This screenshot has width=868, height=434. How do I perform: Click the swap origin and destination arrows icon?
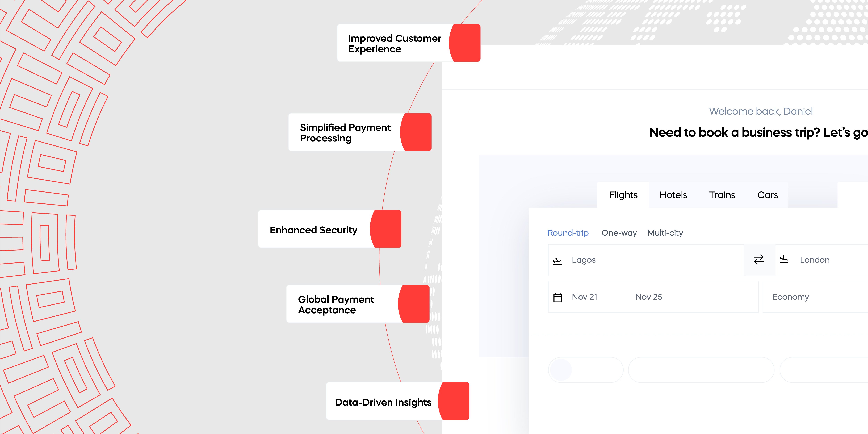coord(758,260)
